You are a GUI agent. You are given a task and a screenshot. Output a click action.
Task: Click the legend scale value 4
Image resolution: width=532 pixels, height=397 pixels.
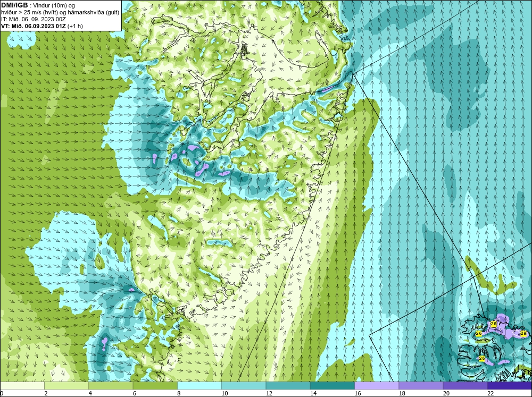90,393
